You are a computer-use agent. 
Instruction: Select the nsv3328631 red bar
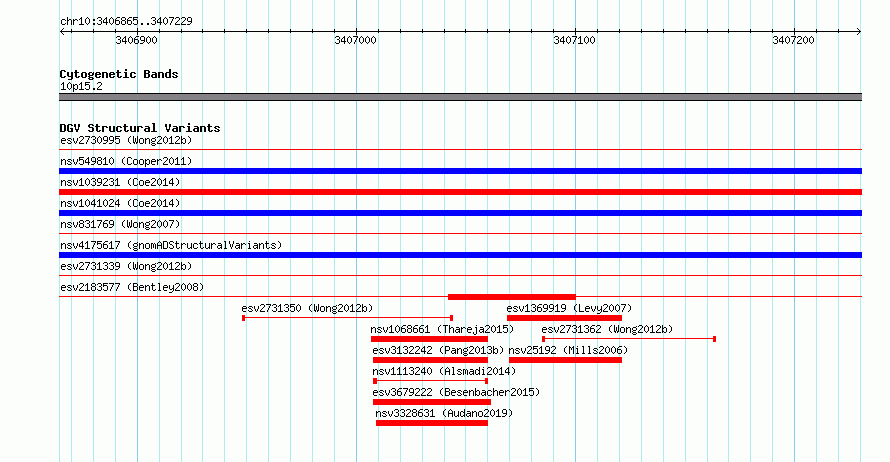tap(432, 423)
